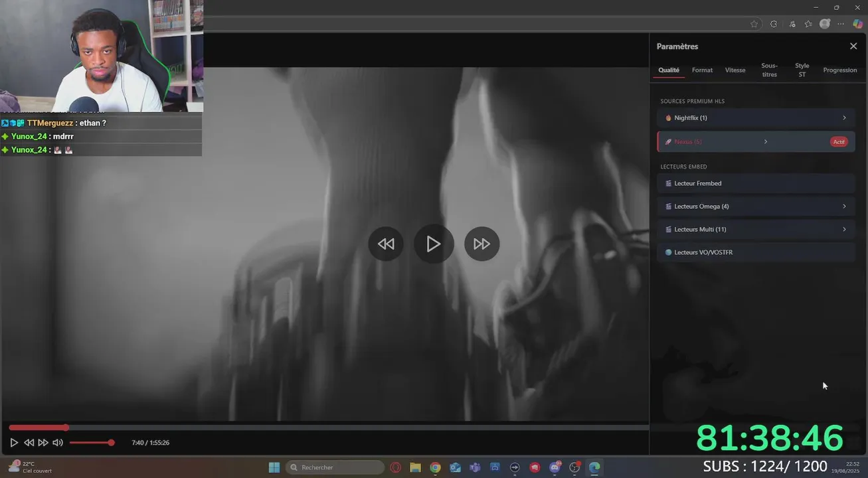Close the Paramètres panel
This screenshot has height=478, width=868.
(x=853, y=46)
